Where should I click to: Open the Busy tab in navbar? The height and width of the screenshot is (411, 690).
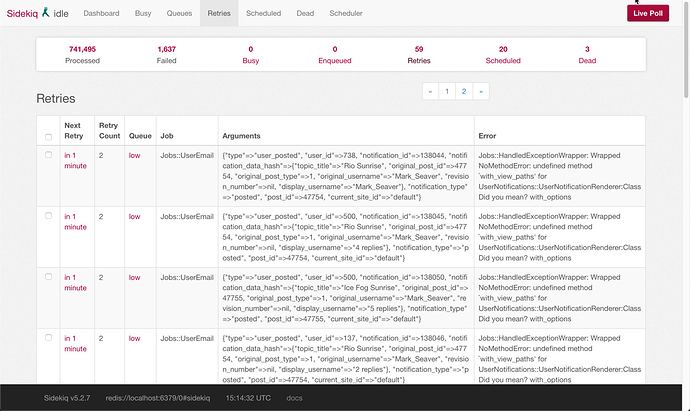143,13
